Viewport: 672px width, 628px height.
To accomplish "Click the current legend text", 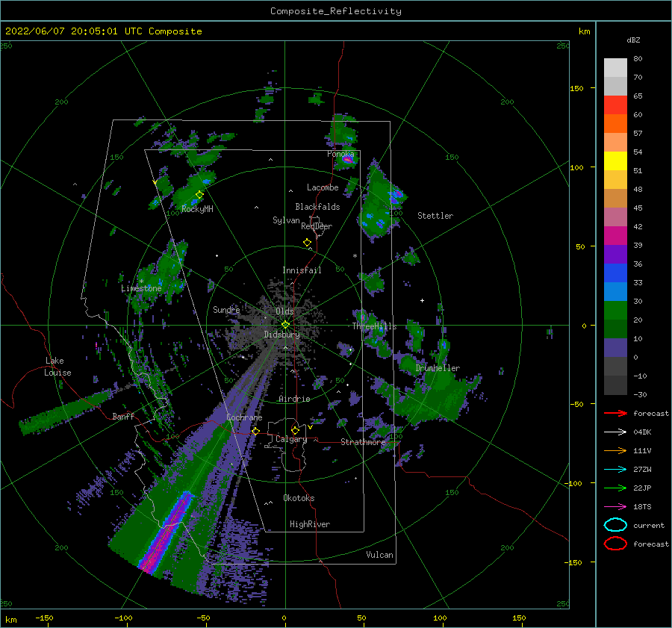I will [x=649, y=525].
